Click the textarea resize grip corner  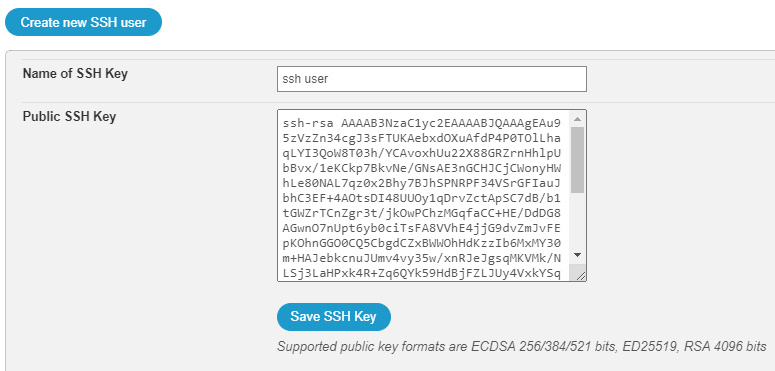pos(581,276)
